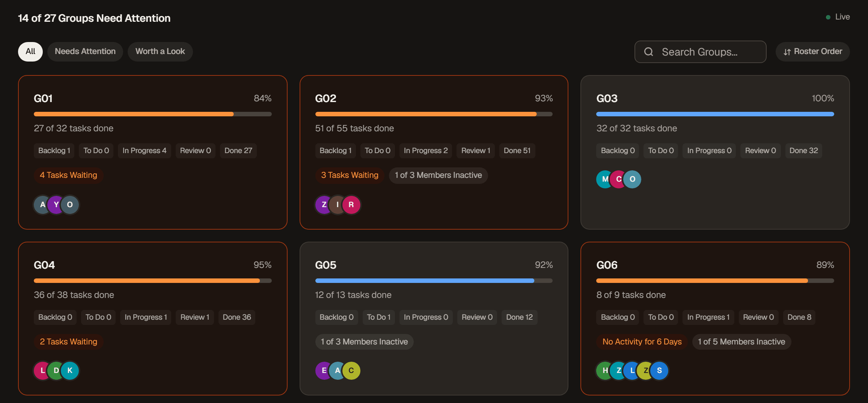Click the 3 Tasks Waiting badge
Viewport: 868px width, 403px height.
[350, 175]
